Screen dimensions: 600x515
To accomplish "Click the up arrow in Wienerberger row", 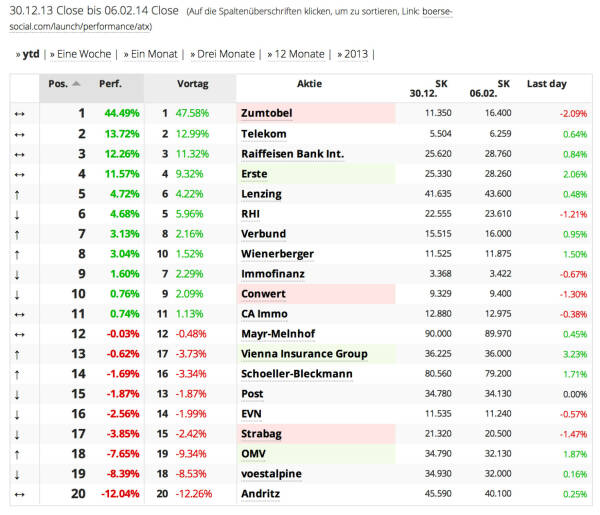I will (20, 253).
